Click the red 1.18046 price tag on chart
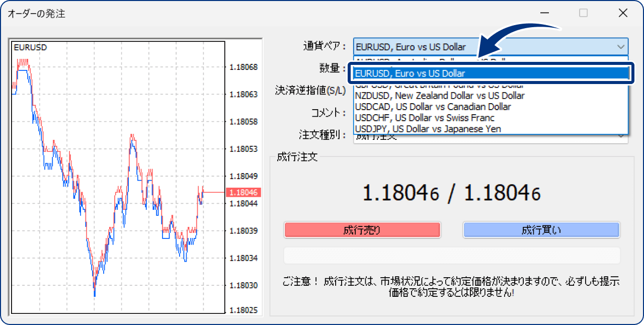This screenshot has height=325, width=644. click(x=243, y=192)
